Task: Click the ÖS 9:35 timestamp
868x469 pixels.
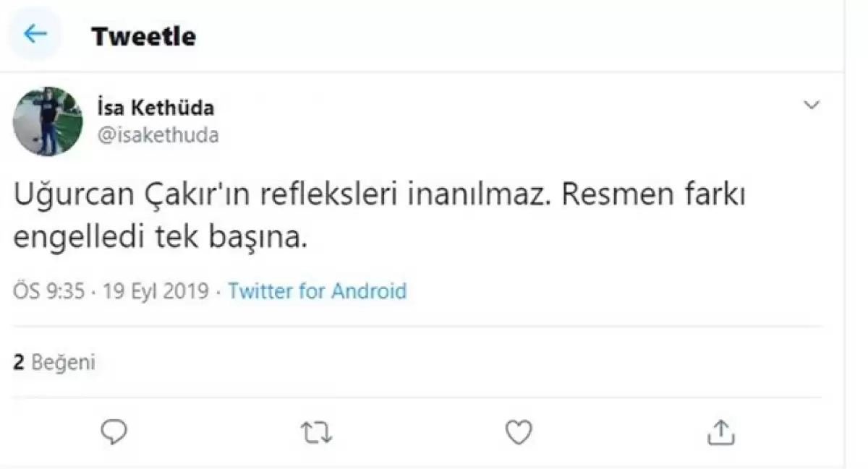Action: [50, 291]
